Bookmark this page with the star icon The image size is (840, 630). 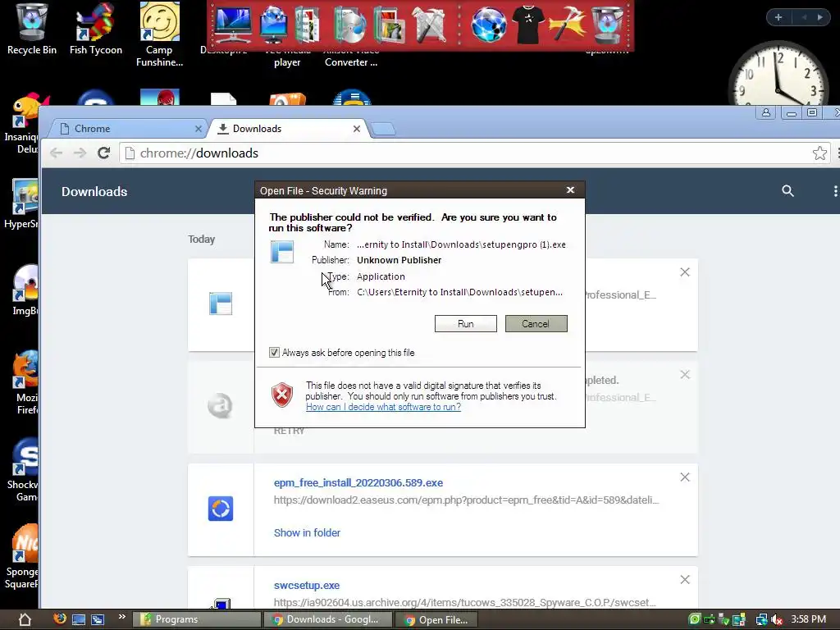819,153
